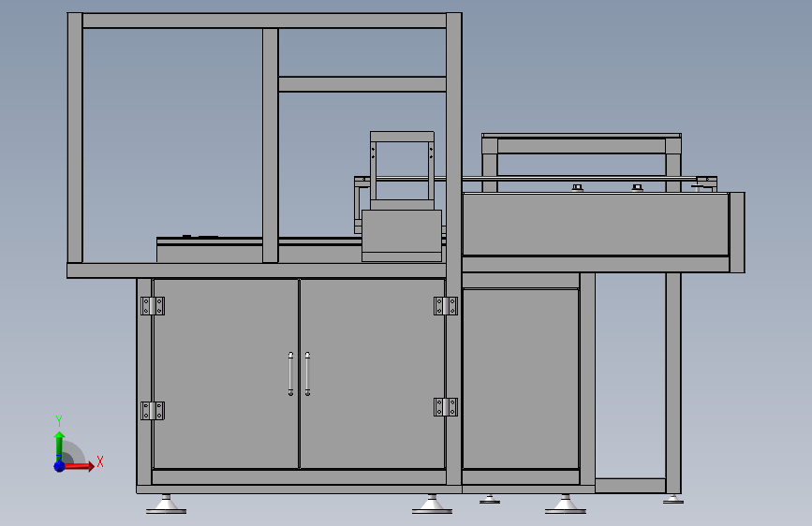
Task: Select the right cabinet door handle
Action: [307, 374]
